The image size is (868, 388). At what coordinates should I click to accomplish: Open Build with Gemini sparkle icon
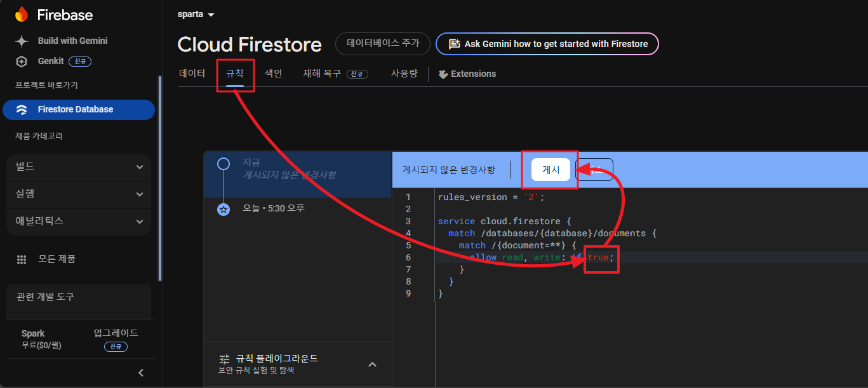tap(22, 41)
